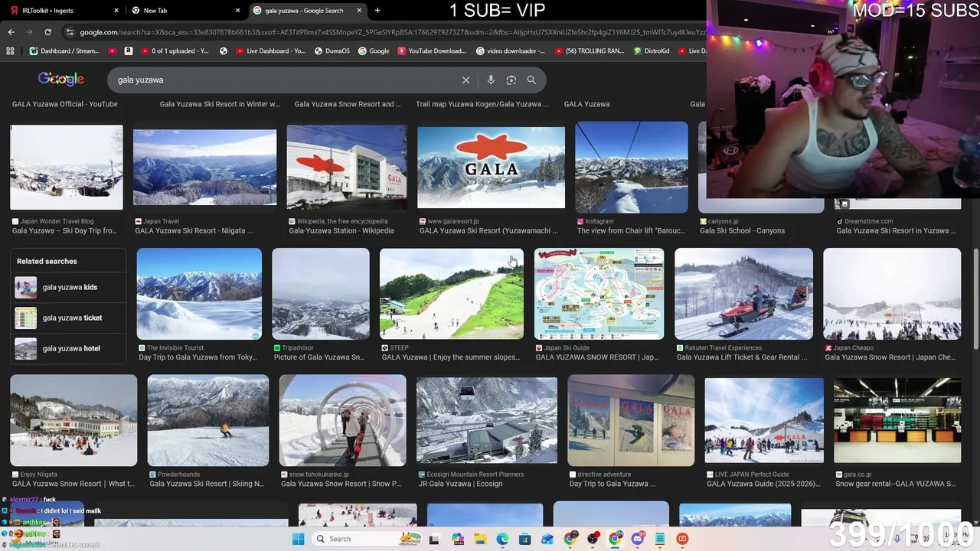Open the directive adventure Day Trip caption
Image resolution: width=980 pixels, height=551 pixels.
612,484
